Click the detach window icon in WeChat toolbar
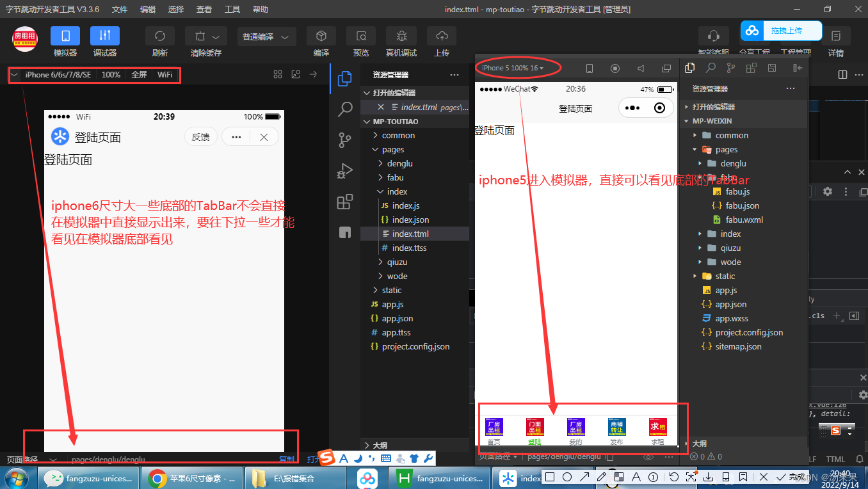 [666, 68]
